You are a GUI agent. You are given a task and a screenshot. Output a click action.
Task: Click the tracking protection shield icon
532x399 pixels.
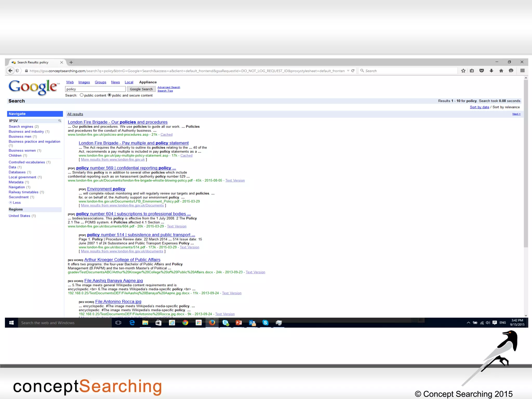pos(17,71)
